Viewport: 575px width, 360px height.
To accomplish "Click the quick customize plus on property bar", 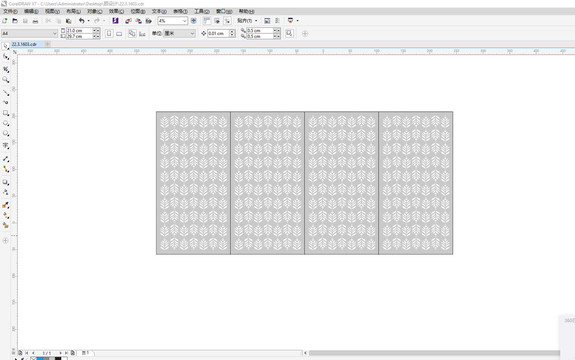I will click(305, 34).
